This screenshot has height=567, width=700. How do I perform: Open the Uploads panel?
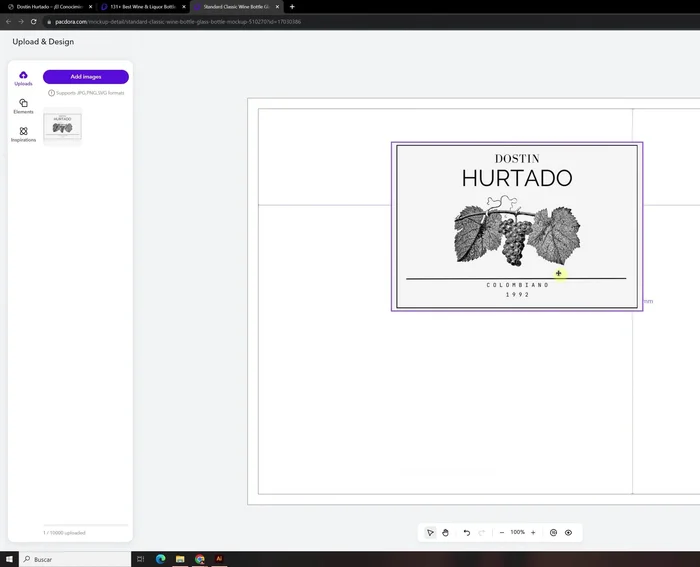[x=23, y=78]
